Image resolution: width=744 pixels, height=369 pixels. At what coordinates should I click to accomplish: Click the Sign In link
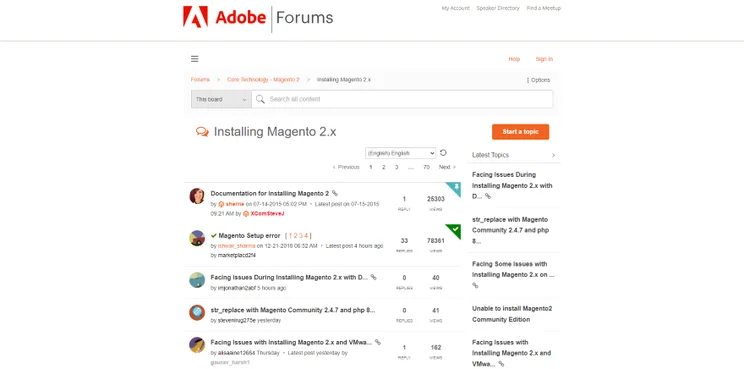pos(544,59)
